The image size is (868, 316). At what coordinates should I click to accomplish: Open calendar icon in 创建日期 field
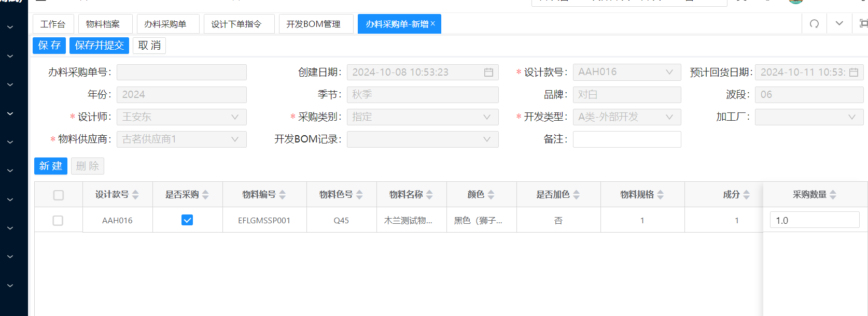(488, 73)
